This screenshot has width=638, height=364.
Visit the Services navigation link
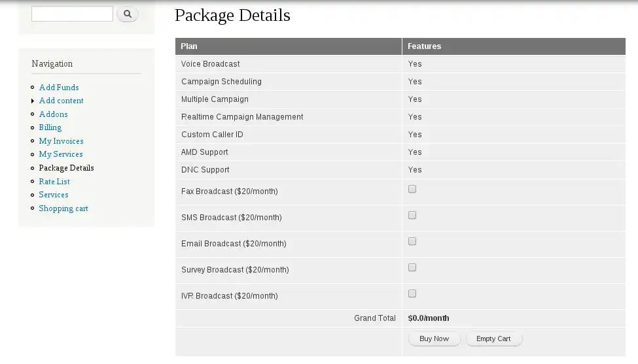click(54, 195)
